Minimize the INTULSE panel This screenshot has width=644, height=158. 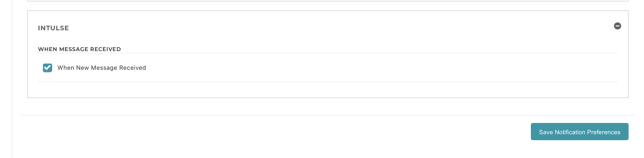[x=617, y=26]
